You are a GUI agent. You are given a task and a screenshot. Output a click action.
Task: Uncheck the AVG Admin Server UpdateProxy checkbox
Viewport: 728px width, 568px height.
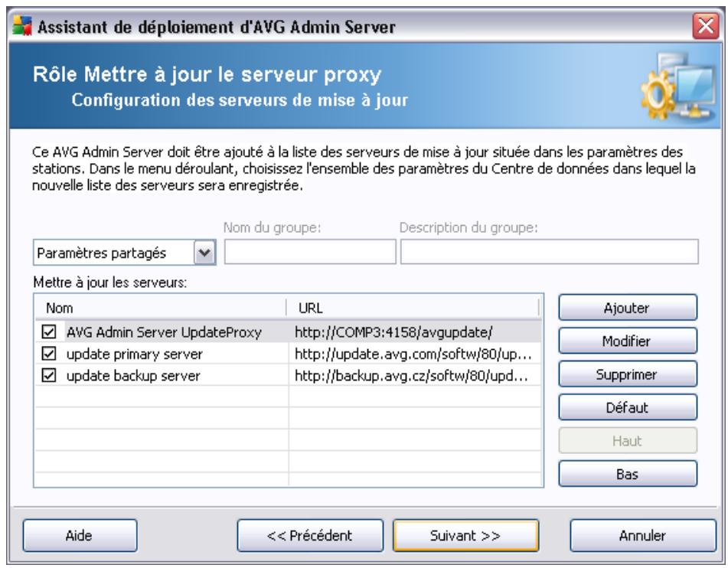tap(49, 331)
